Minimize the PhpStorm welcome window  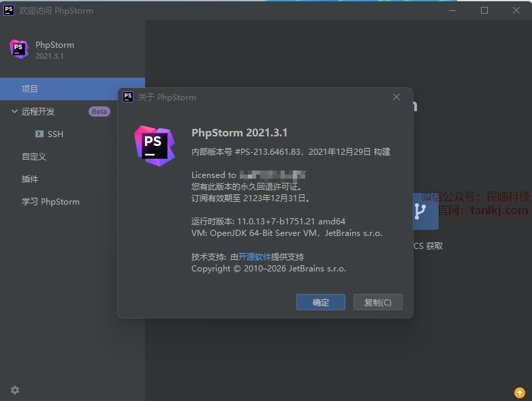pyautogui.click(x=452, y=10)
